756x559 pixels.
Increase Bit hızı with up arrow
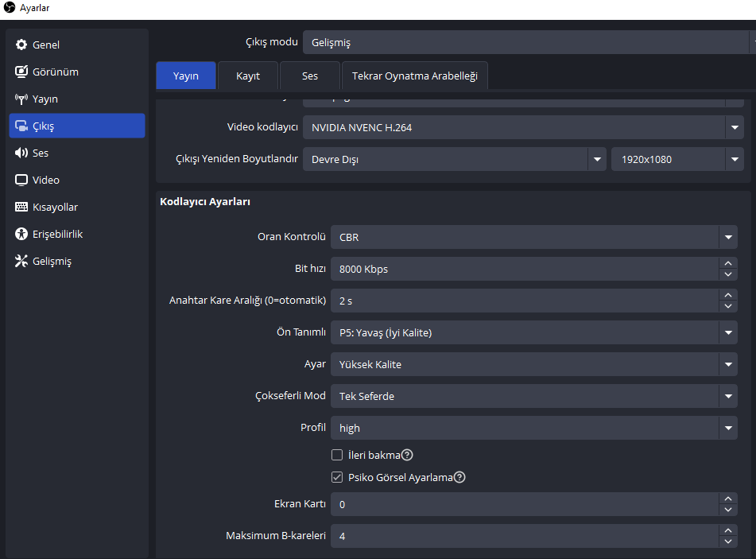727,264
